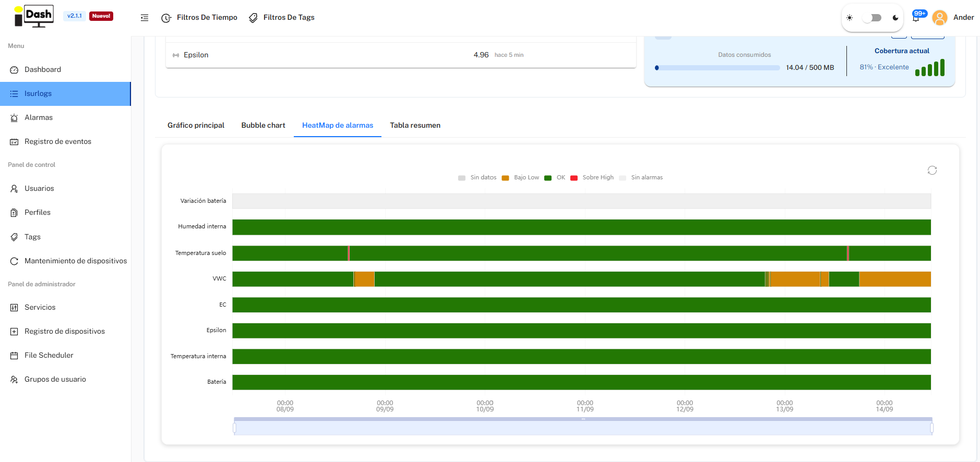Click the left handle of the zoom slider
The image size is (980, 462).
click(x=234, y=428)
